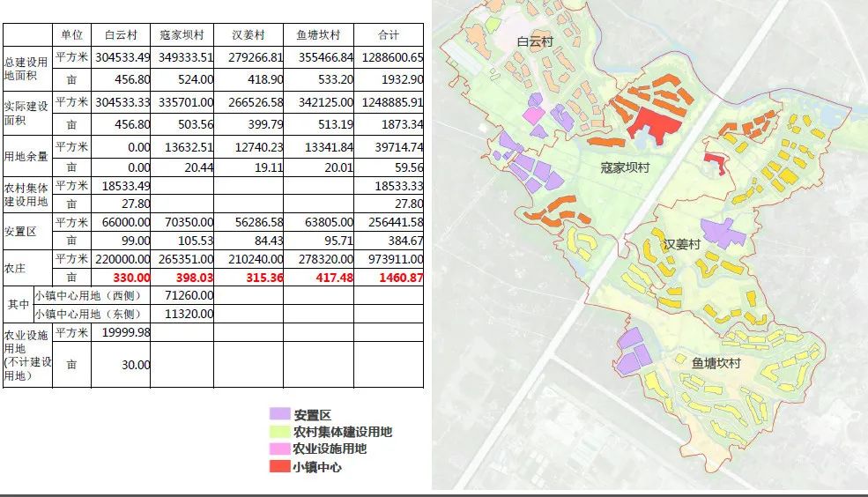Click the purple 安置区 legend swatch
Screen dimensions: 868x497
point(280,414)
